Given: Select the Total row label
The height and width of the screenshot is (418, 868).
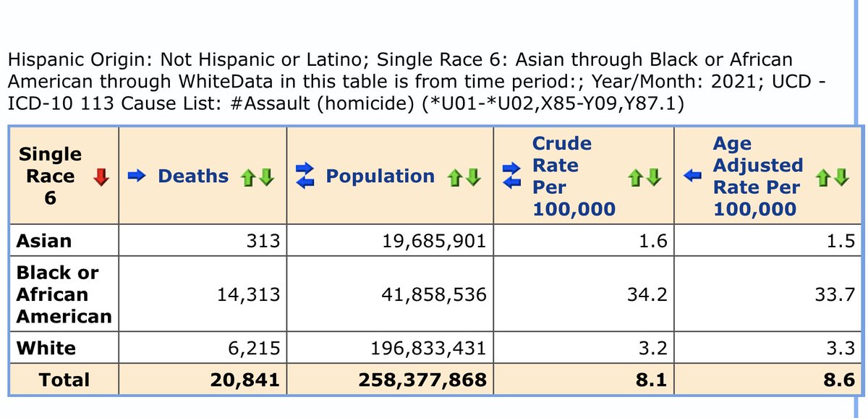Looking at the screenshot, I should point(62,380).
